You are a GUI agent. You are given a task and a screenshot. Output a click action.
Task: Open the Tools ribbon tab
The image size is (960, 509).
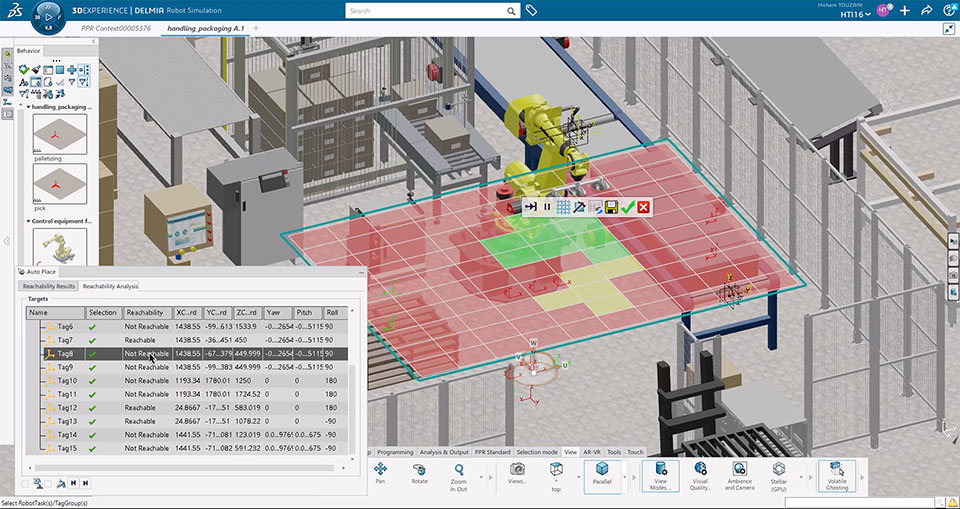(614, 452)
